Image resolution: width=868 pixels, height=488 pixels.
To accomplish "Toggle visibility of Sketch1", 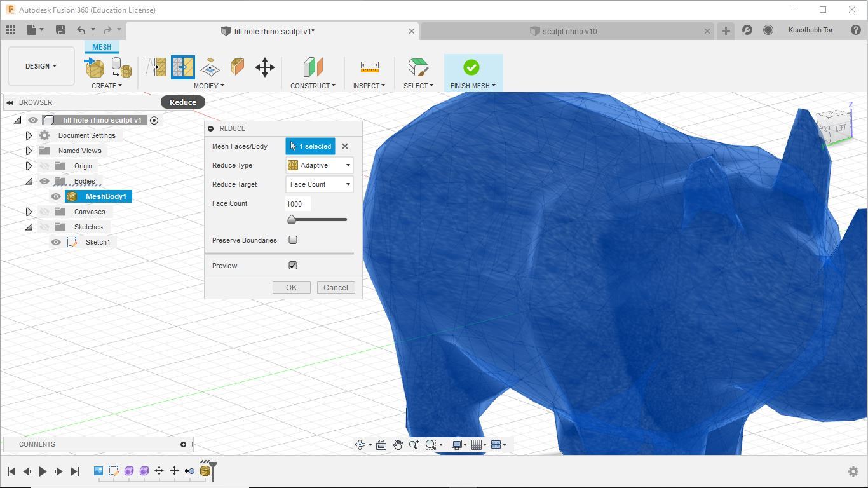I will coord(56,242).
